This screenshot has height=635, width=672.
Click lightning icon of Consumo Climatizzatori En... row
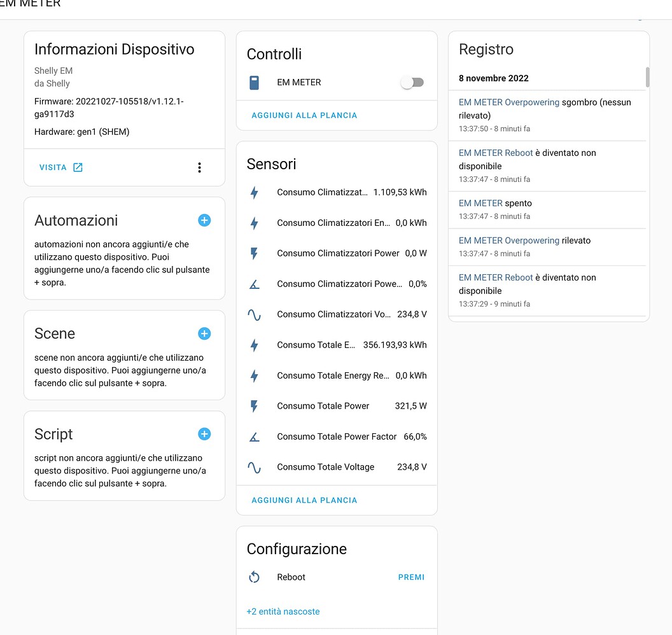point(254,223)
